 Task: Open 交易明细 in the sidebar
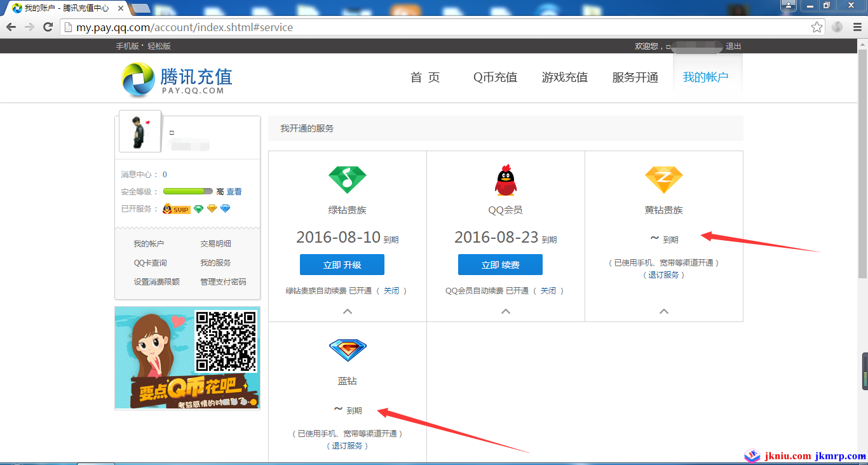(x=215, y=243)
